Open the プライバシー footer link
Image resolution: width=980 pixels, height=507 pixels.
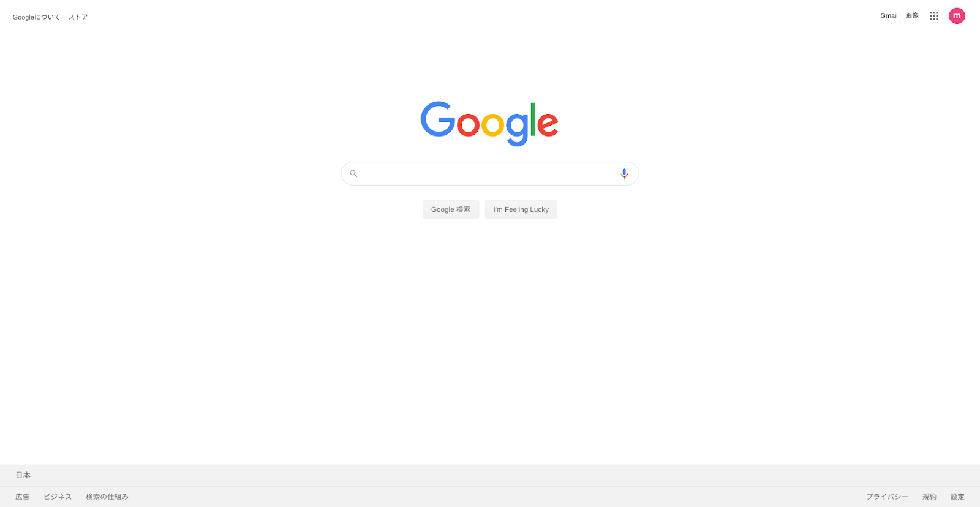887,497
